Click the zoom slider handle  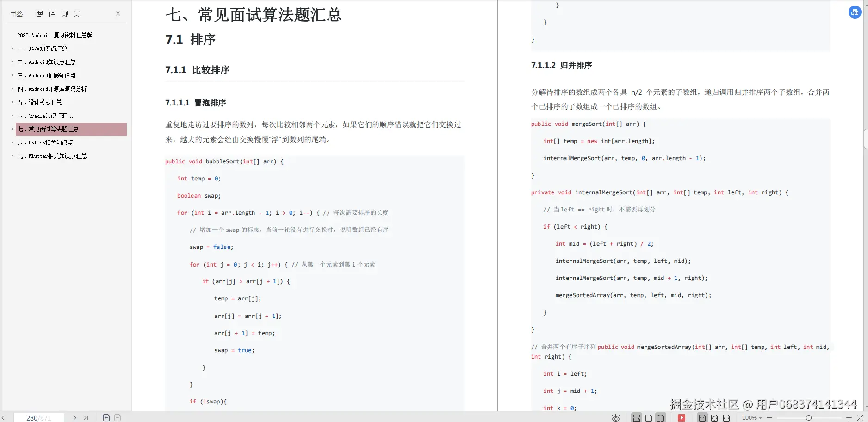[x=808, y=418]
